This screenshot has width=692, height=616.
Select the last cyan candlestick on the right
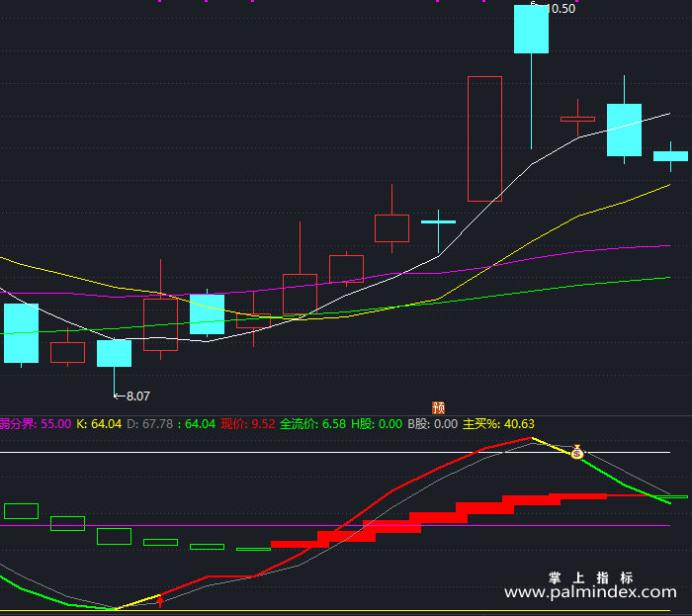pyautogui.click(x=670, y=156)
